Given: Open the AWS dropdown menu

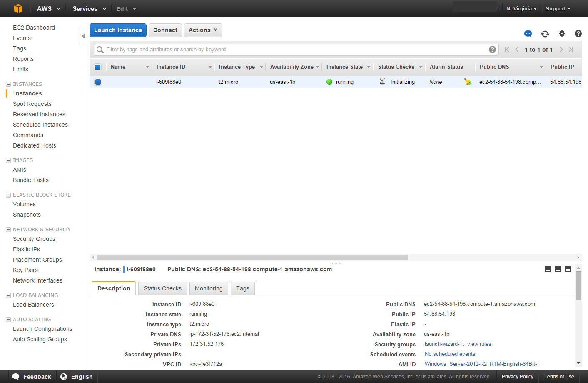Looking at the screenshot, I should point(49,8).
